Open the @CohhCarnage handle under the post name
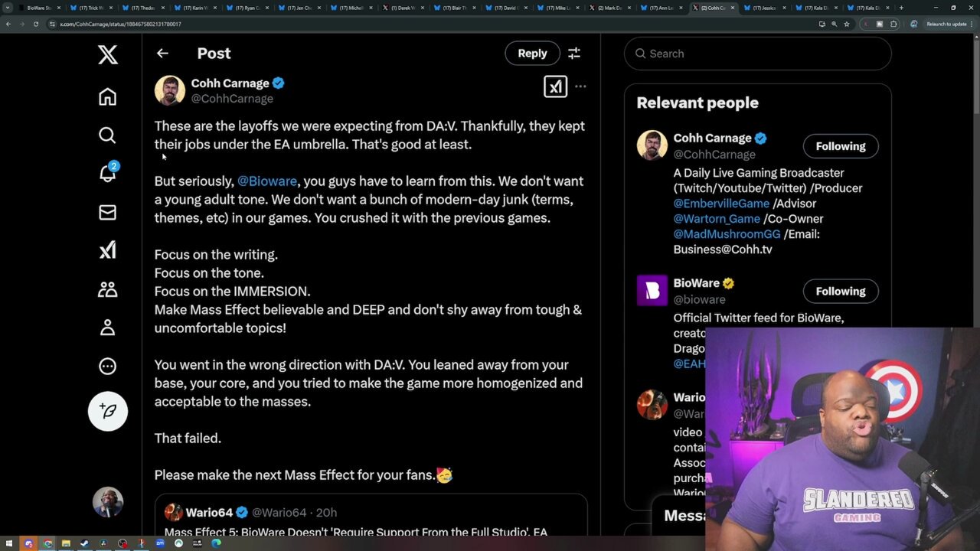 pyautogui.click(x=232, y=99)
